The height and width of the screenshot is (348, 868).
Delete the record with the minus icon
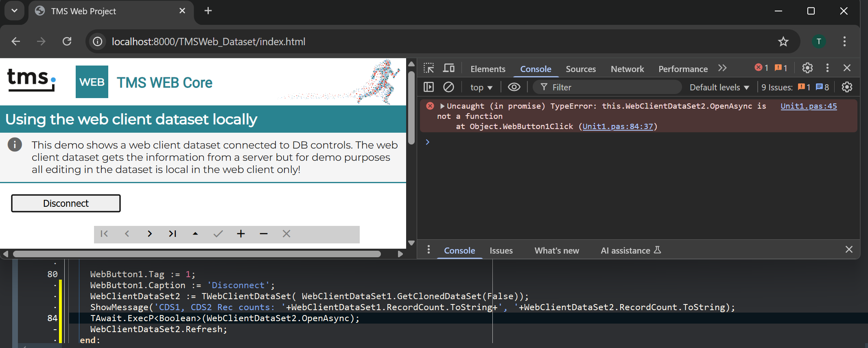[264, 234]
